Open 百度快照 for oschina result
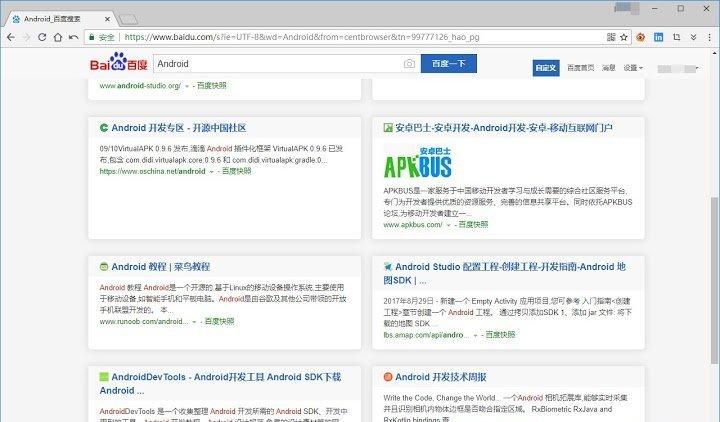The height and width of the screenshot is (422, 720). point(236,171)
